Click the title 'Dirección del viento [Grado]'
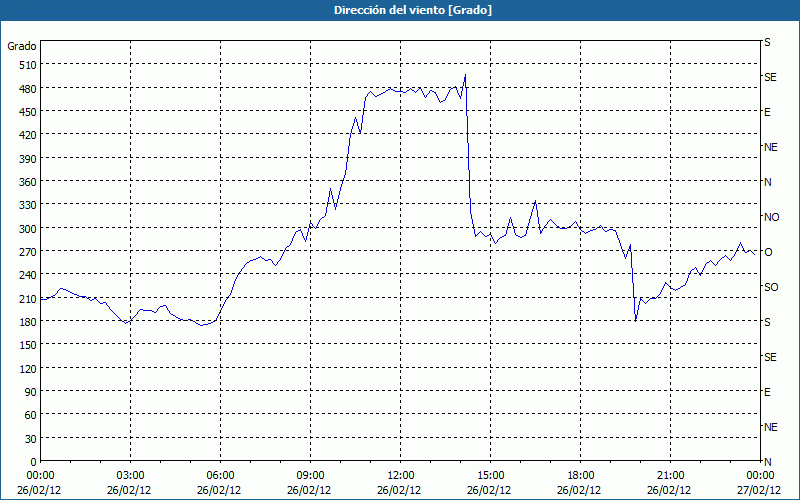 pos(413,10)
